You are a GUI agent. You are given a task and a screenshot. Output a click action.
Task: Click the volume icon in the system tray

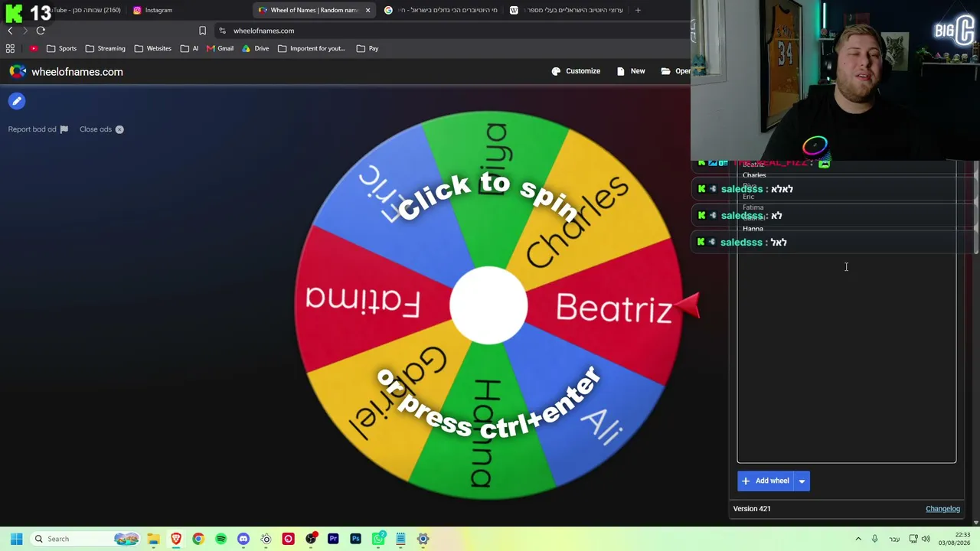point(926,539)
